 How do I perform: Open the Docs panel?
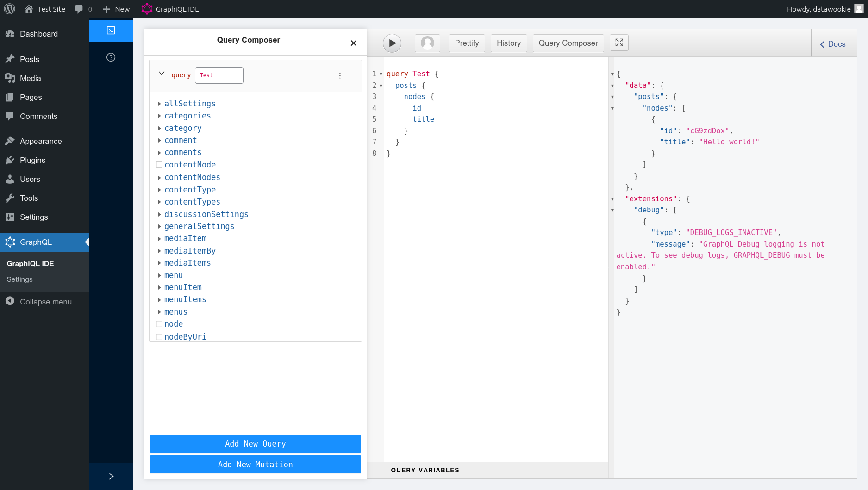click(833, 44)
